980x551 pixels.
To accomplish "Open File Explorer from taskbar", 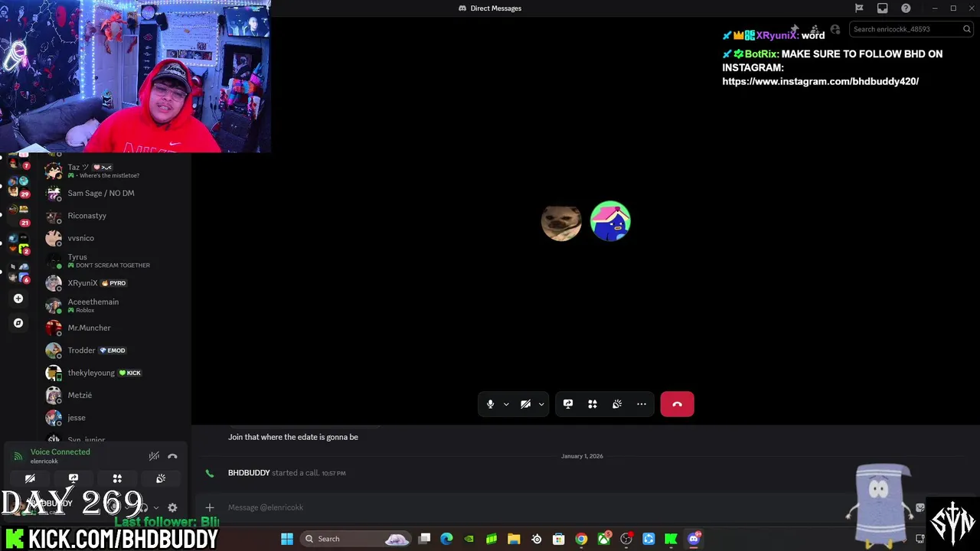I will coord(514,539).
